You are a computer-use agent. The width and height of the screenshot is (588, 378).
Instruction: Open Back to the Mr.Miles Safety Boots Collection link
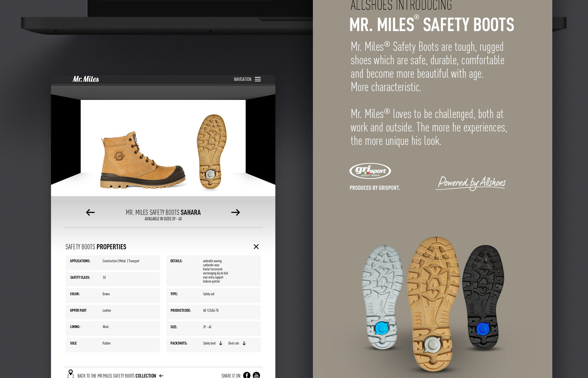click(117, 376)
